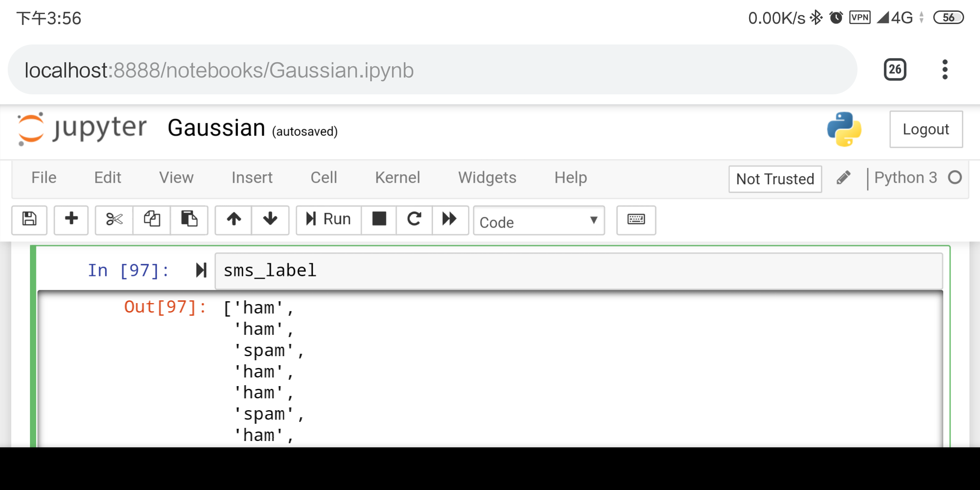Open the command palette keyboard icon
980x490 pixels.
[x=636, y=220]
